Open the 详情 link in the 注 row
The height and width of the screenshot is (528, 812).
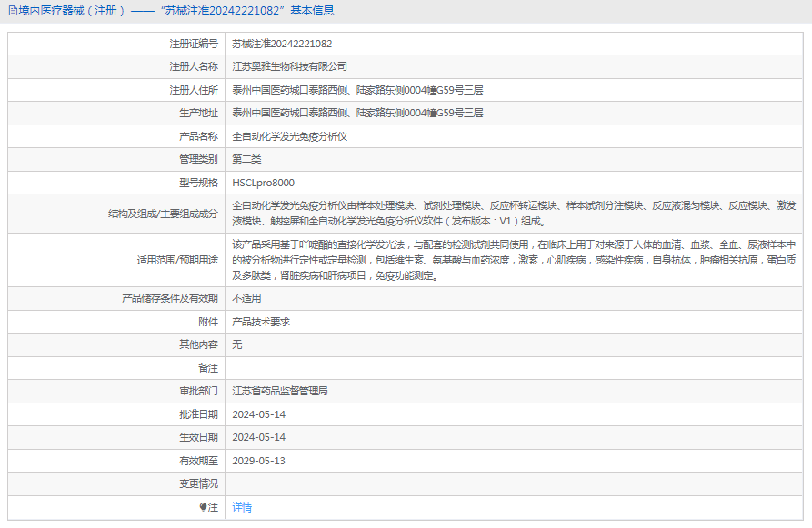242,507
